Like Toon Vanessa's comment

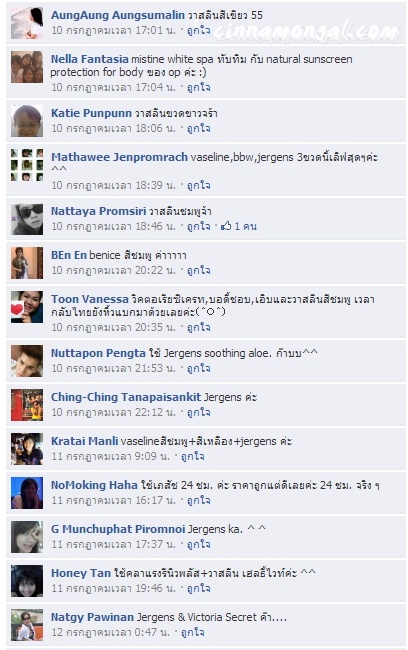tap(199, 327)
